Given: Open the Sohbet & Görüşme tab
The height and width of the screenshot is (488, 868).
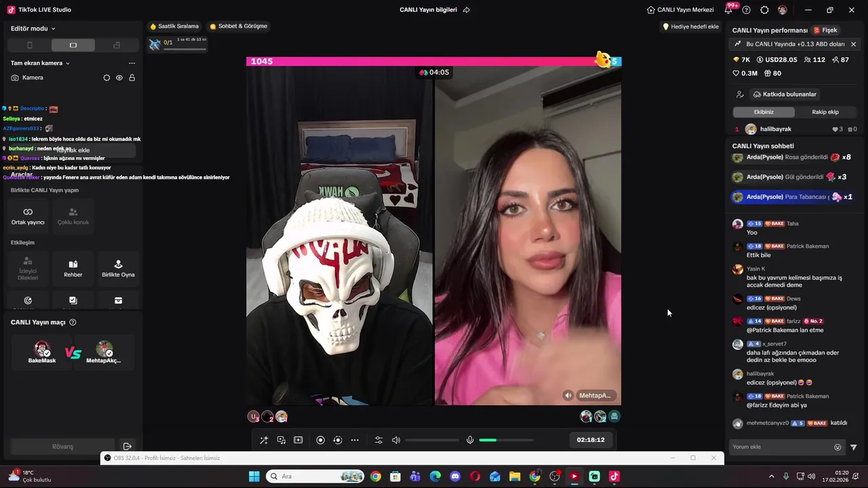Looking at the screenshot, I should point(239,26).
